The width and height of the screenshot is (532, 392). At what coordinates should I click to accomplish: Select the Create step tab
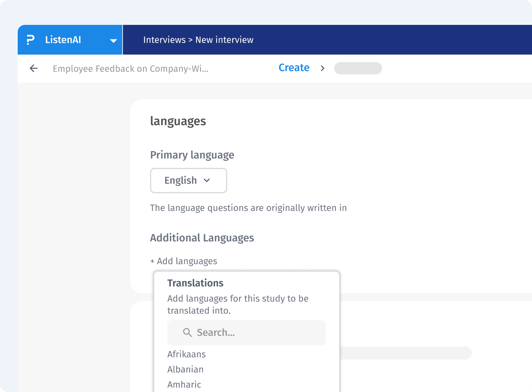point(294,67)
